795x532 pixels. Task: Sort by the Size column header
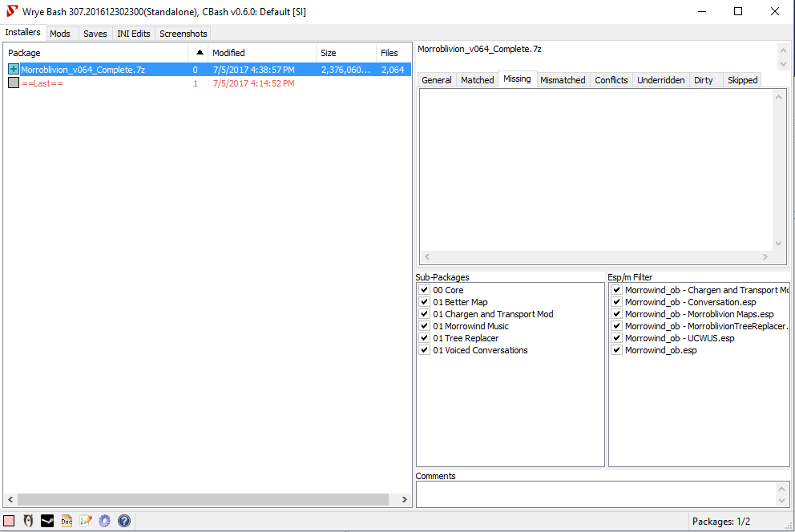346,53
